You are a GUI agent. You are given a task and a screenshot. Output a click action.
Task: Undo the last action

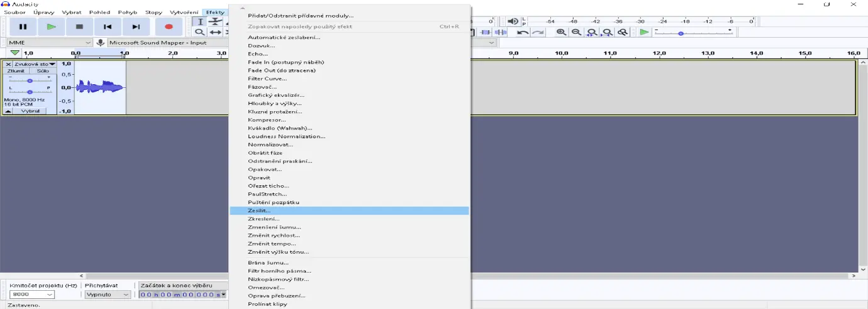[x=523, y=32]
